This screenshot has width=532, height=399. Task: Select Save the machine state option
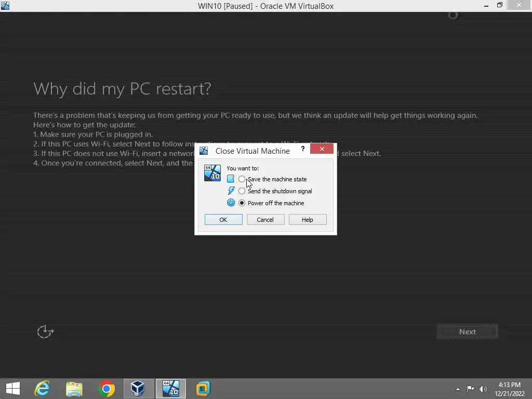coord(242,179)
